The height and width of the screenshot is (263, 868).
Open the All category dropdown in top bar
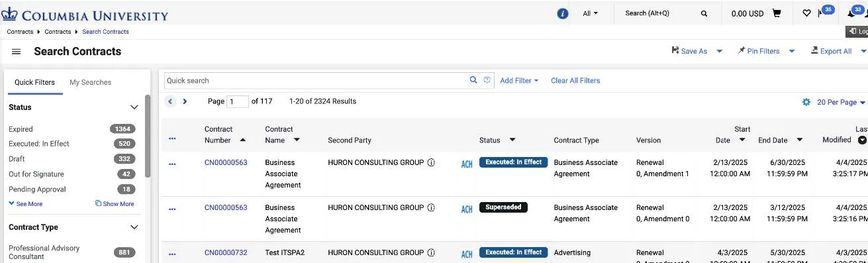tap(590, 13)
